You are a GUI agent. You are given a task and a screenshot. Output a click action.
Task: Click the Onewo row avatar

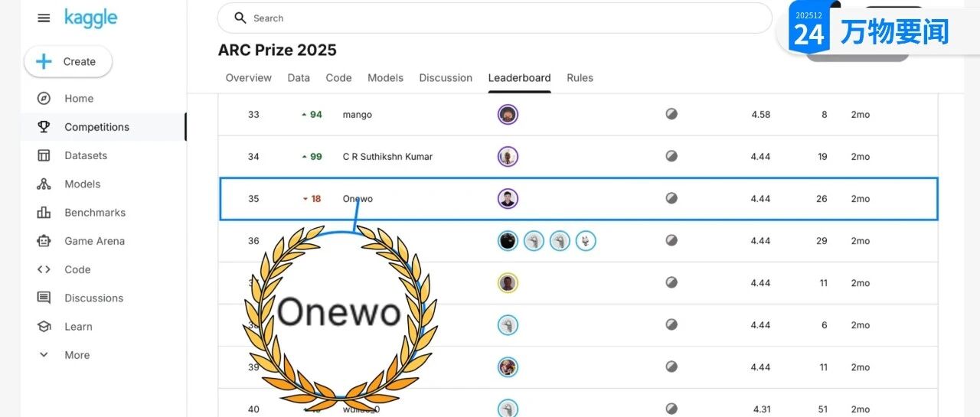pos(508,199)
